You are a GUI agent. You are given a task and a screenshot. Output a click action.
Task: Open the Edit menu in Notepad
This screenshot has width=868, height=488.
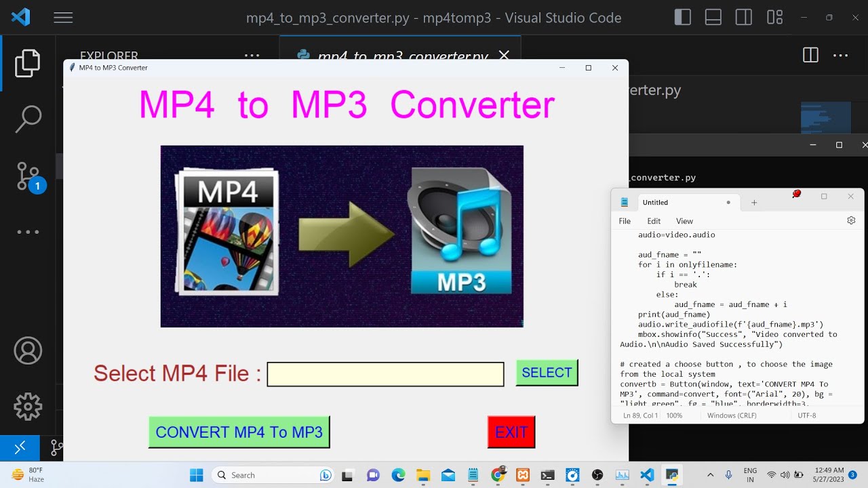[654, 221]
